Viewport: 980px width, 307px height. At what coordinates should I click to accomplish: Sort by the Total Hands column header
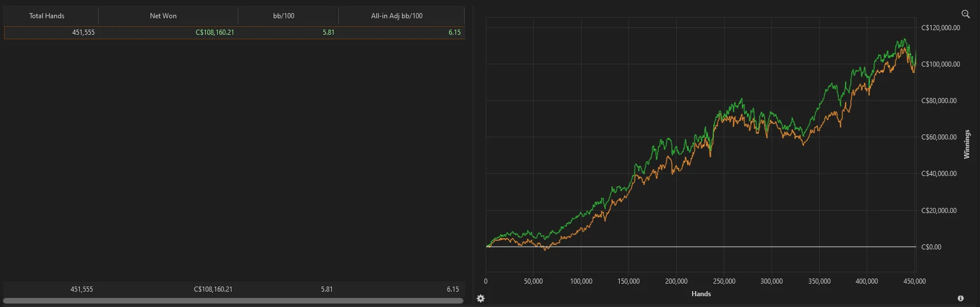coord(47,16)
